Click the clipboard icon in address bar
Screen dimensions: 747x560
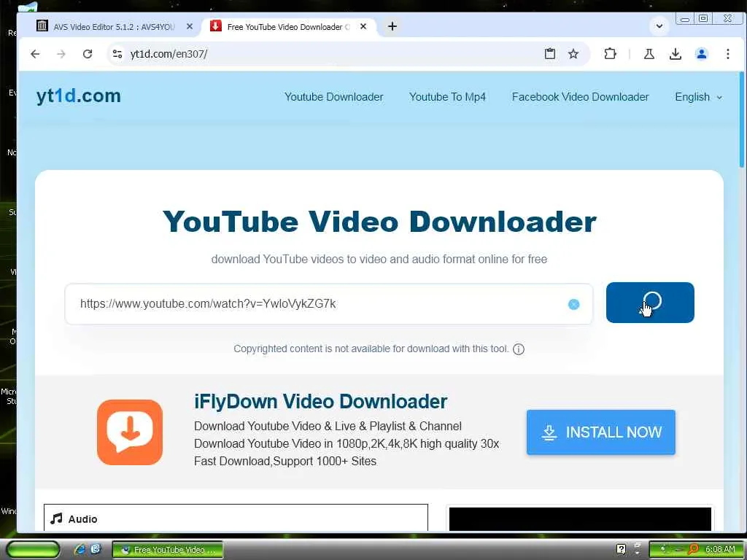(550, 54)
